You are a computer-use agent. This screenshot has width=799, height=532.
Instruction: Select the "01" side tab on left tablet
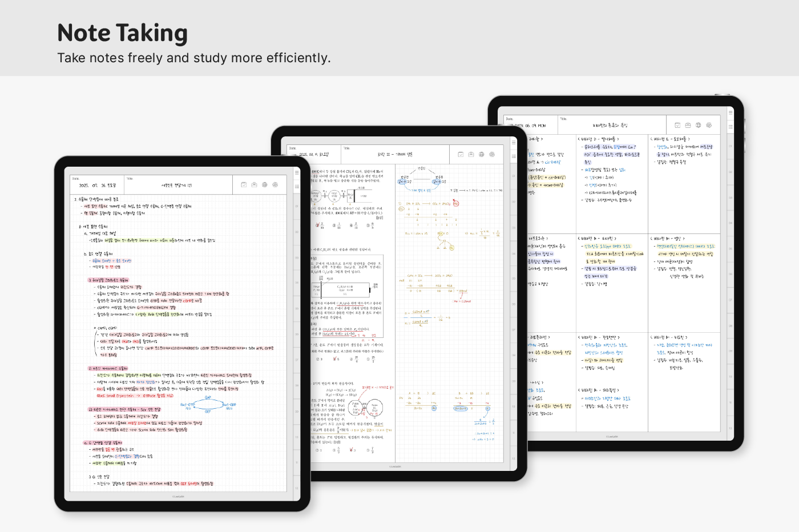click(x=297, y=206)
